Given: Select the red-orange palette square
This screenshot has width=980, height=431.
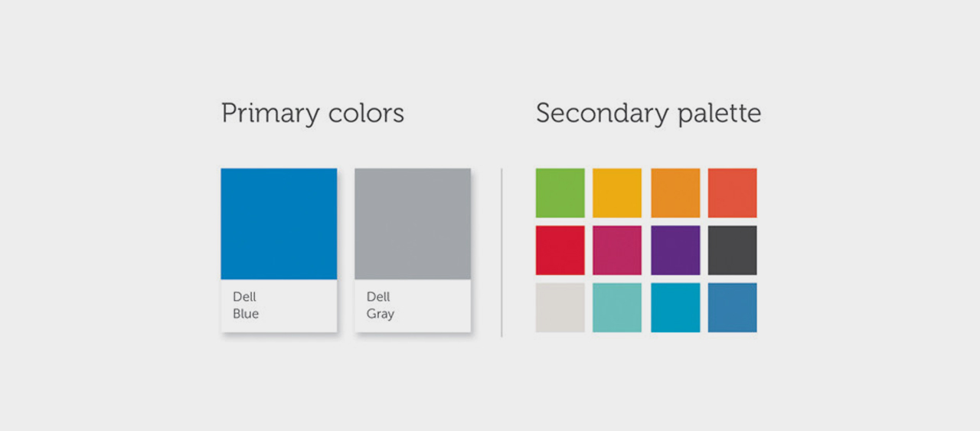Looking at the screenshot, I should click(733, 193).
